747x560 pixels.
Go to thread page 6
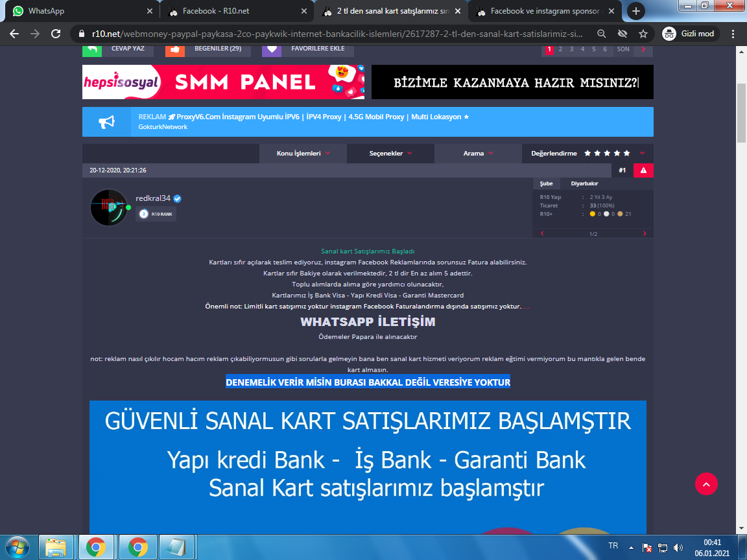click(605, 49)
